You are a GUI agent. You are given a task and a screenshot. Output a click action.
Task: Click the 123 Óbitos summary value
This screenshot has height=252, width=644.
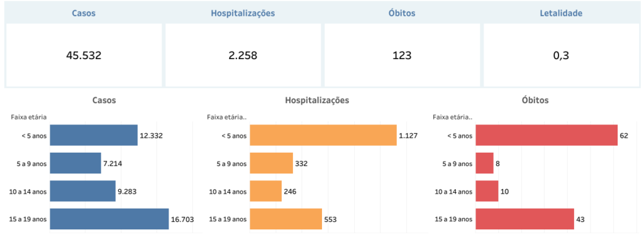click(x=401, y=55)
